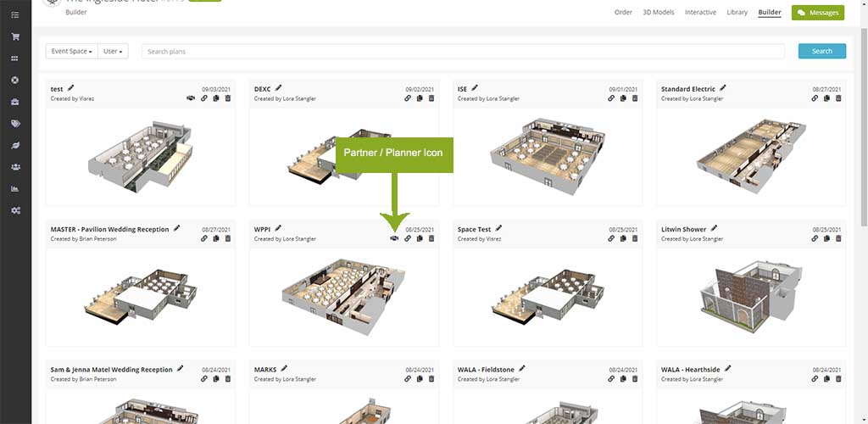This screenshot has width=868, height=424.
Task: Open the chart icon in sidebar
Action: [15, 189]
